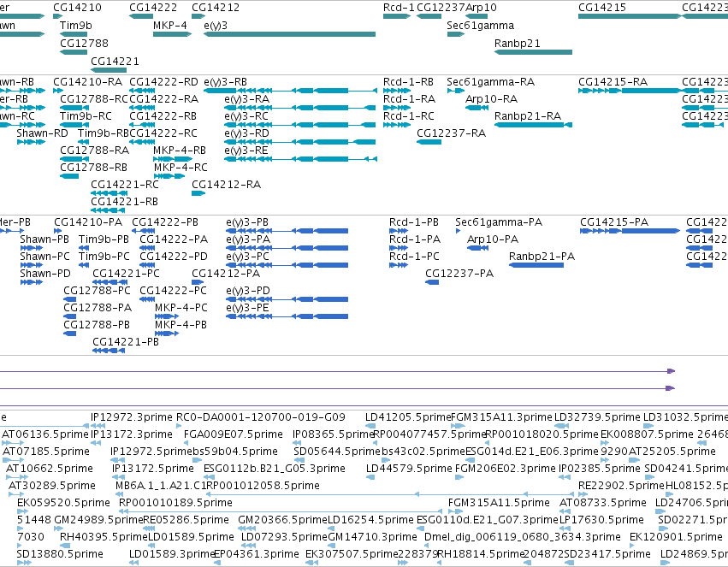Select the Rcd-1-RC transcript
The height and width of the screenshot is (567, 728).
(409, 116)
